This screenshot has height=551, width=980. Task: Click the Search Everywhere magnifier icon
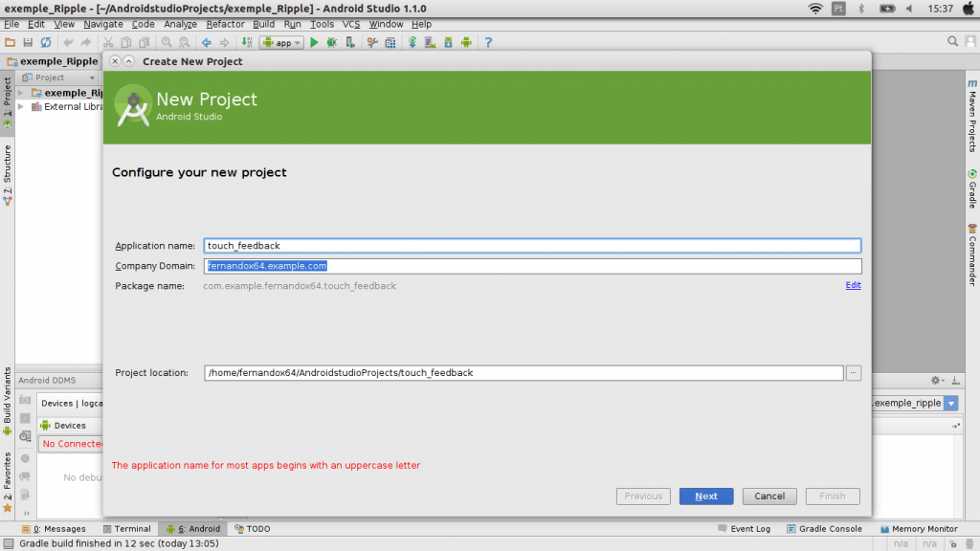952,42
